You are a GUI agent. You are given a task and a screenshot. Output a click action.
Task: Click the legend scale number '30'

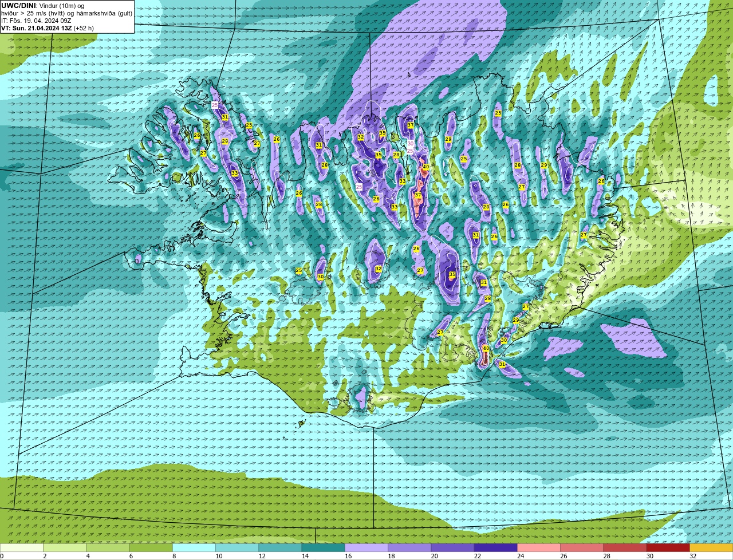click(x=650, y=556)
